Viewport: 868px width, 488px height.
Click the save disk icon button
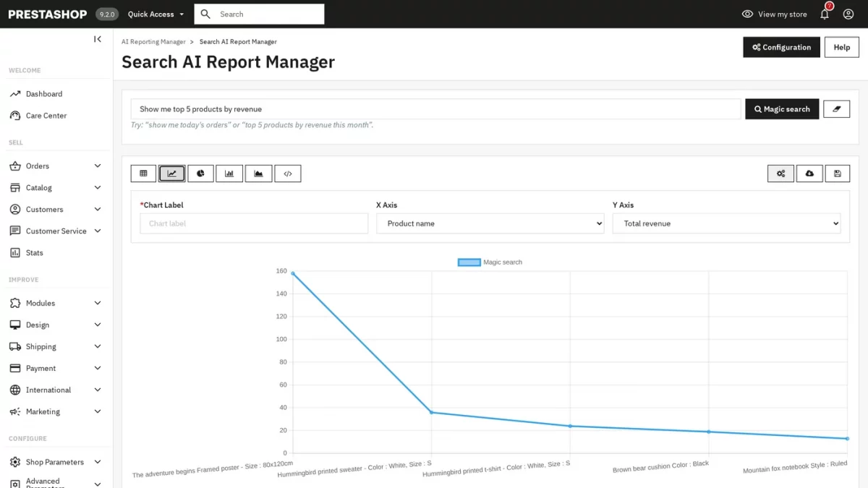click(x=838, y=174)
